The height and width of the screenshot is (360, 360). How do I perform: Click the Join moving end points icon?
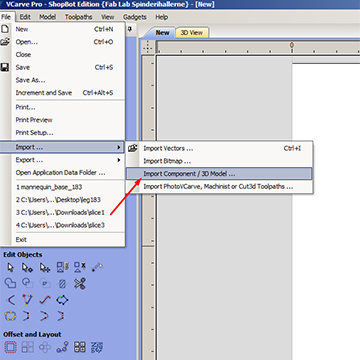click(61, 316)
